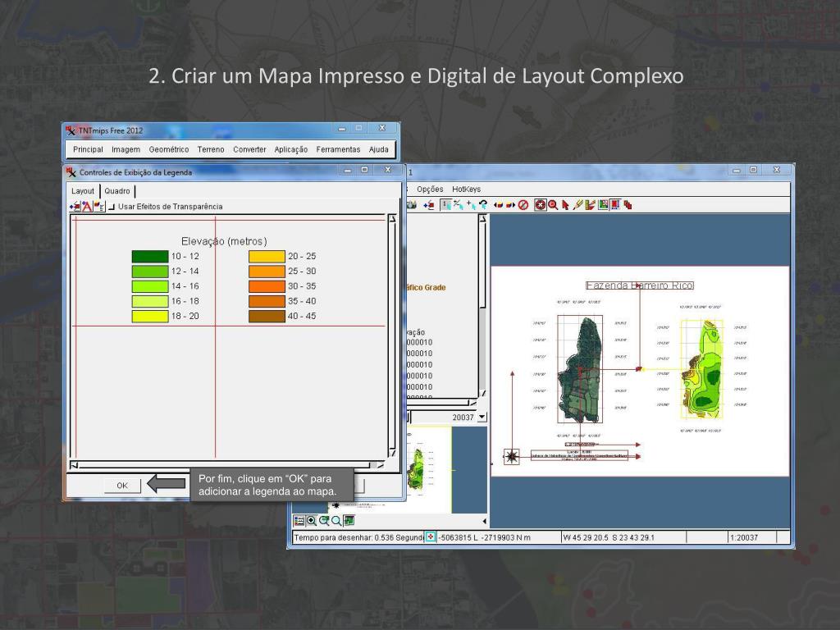Image resolution: width=840 pixels, height=630 pixels.
Task: Click the legend dialog vertical scrollbar
Action: tap(392, 336)
